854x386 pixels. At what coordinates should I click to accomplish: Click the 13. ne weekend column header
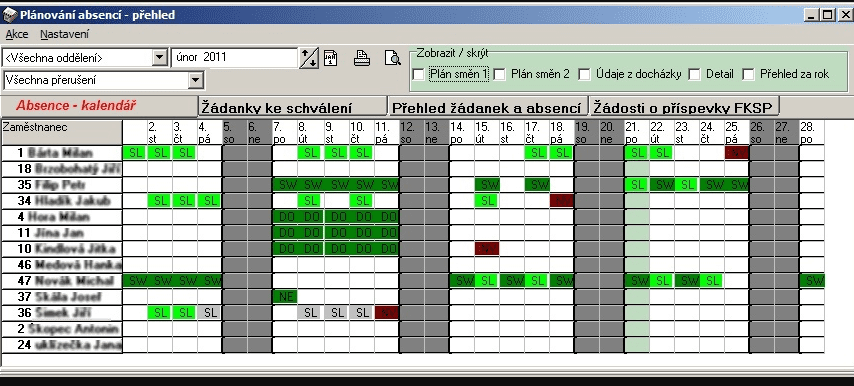point(436,132)
